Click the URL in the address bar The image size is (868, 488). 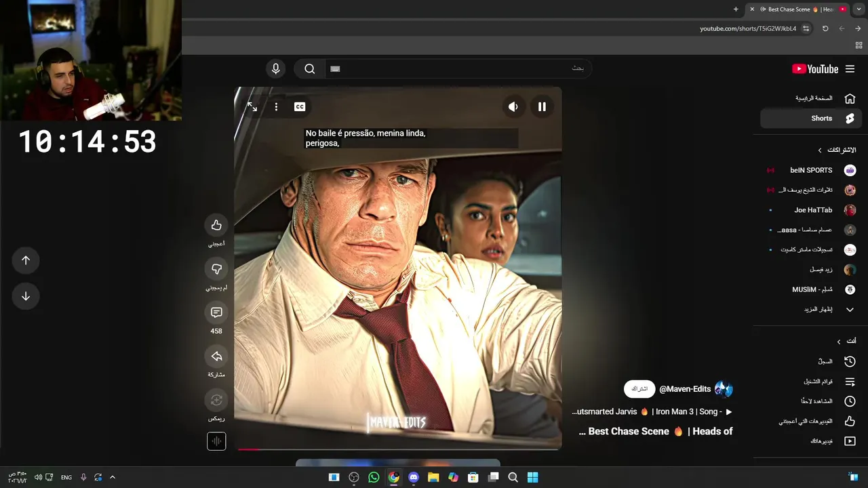(748, 28)
